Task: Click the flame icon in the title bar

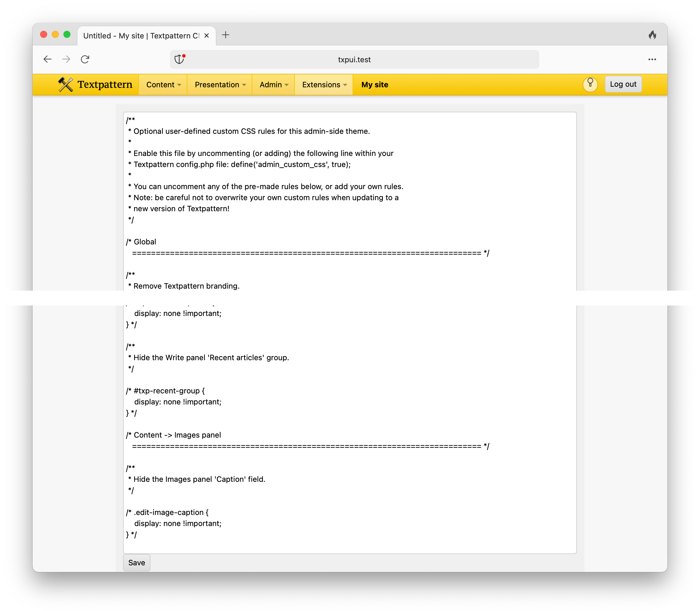Action: click(x=652, y=35)
